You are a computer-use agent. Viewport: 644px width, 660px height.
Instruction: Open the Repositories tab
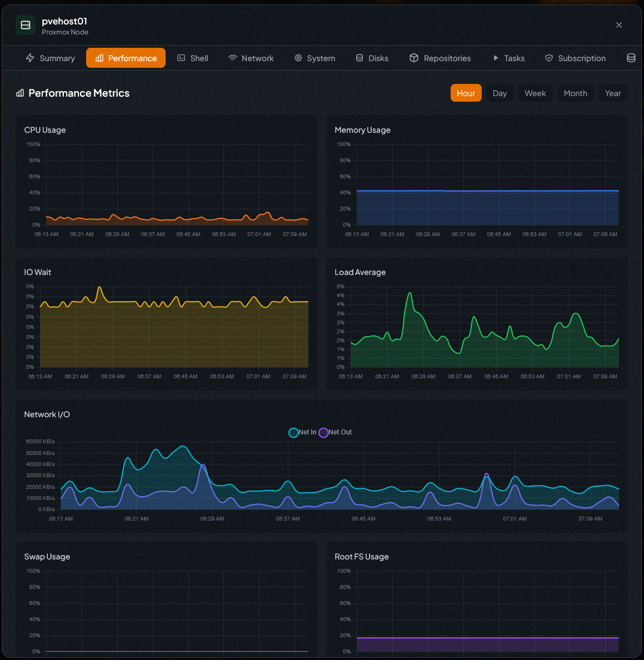pos(447,58)
